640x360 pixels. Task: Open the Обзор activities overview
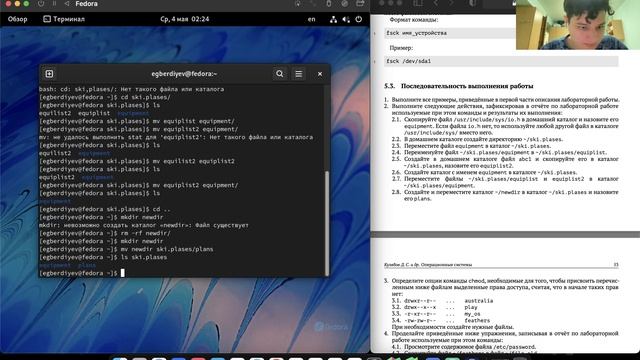18,19
